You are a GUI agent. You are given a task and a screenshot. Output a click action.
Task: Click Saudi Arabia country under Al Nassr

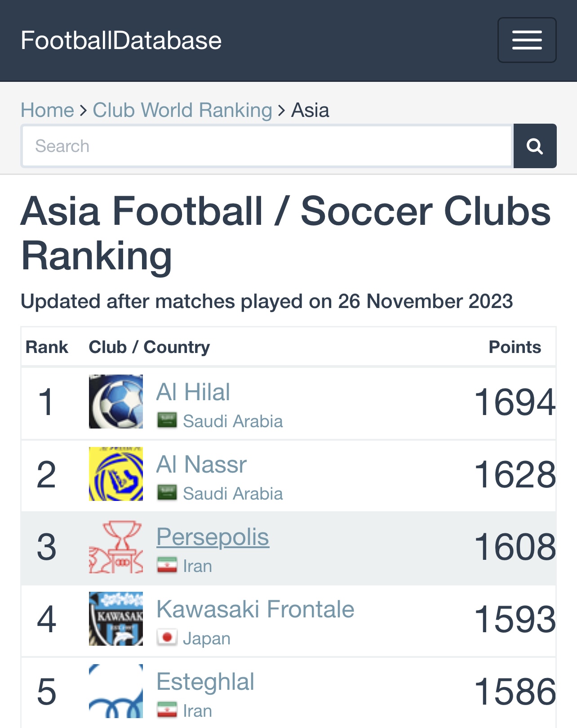(x=233, y=494)
